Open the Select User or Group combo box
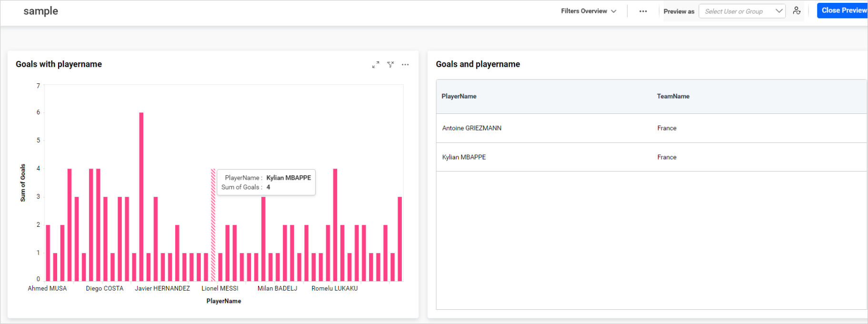The image size is (868, 324). pyautogui.click(x=741, y=11)
